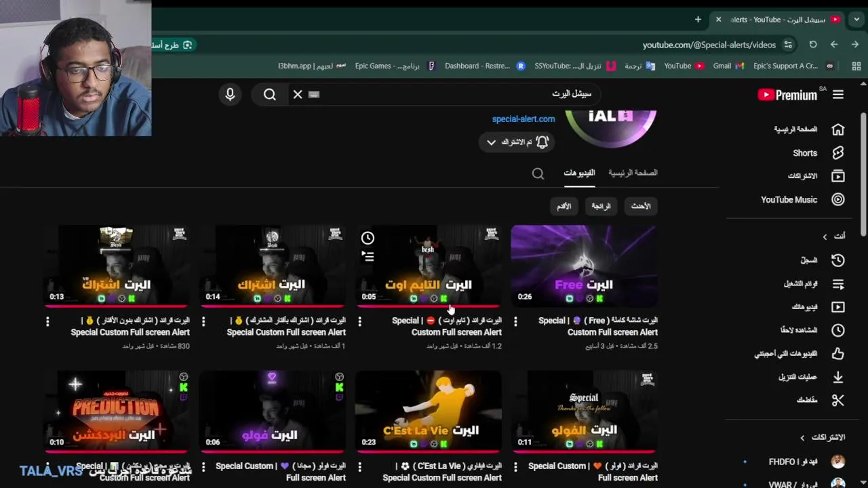Open options menu for the orange-heart follow alert
Viewport: 868px width, 488px height.
coord(515,467)
